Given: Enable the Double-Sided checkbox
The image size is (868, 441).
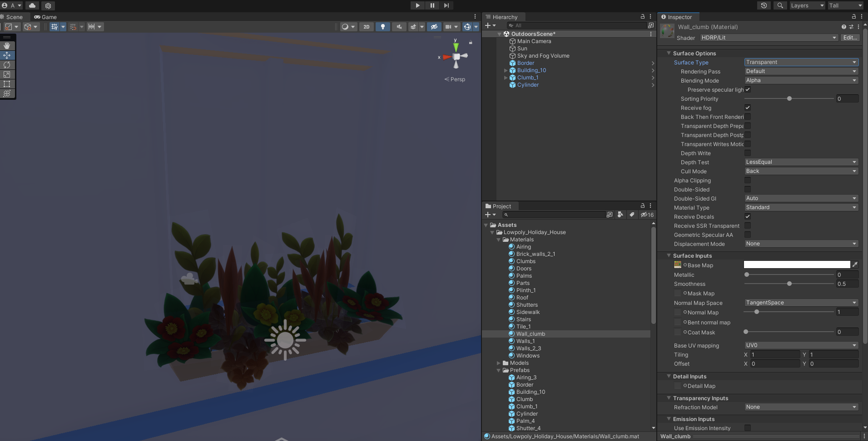Looking at the screenshot, I should click(748, 190).
